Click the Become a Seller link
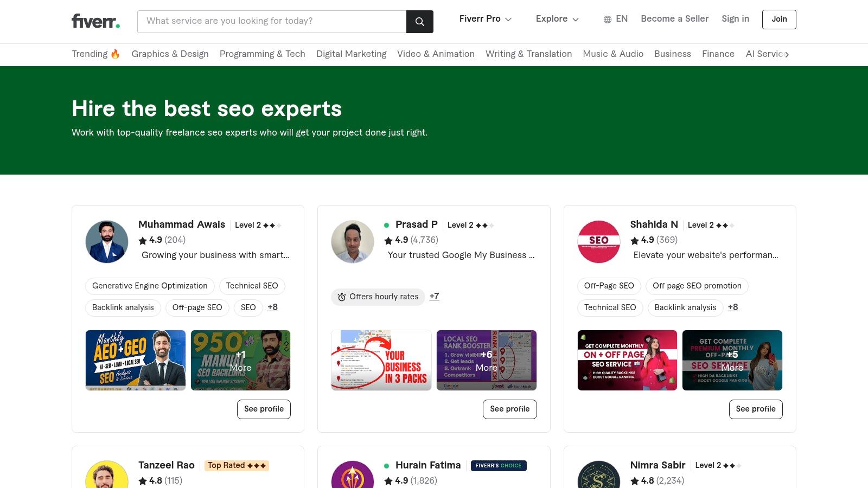Screen dimensions: 868x488 674,19
